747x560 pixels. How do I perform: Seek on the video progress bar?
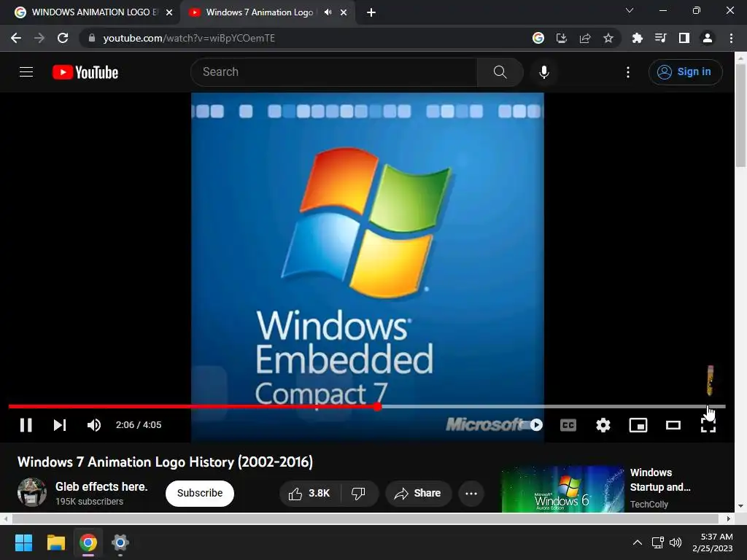click(367, 407)
